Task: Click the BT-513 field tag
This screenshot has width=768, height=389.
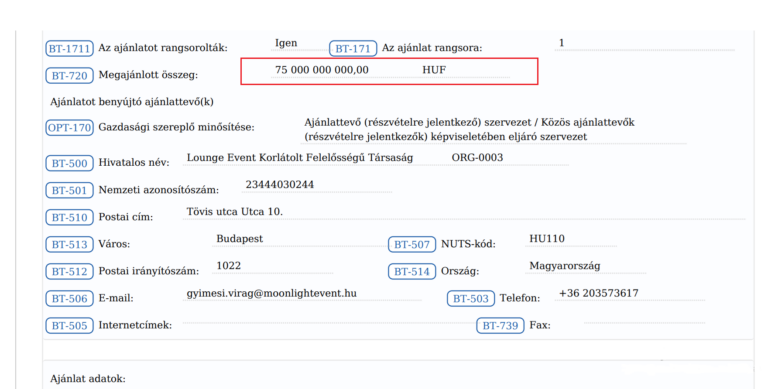Action: coord(70,244)
